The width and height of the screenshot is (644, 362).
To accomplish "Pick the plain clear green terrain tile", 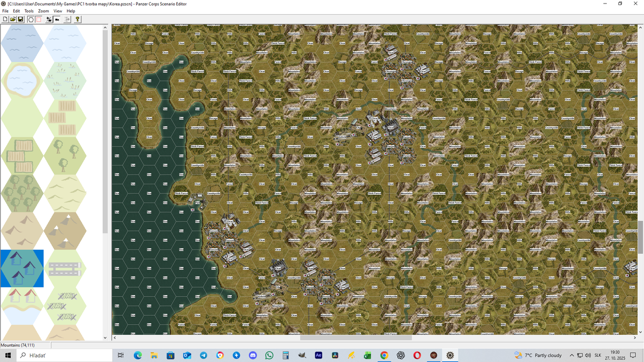I will pos(22,118).
